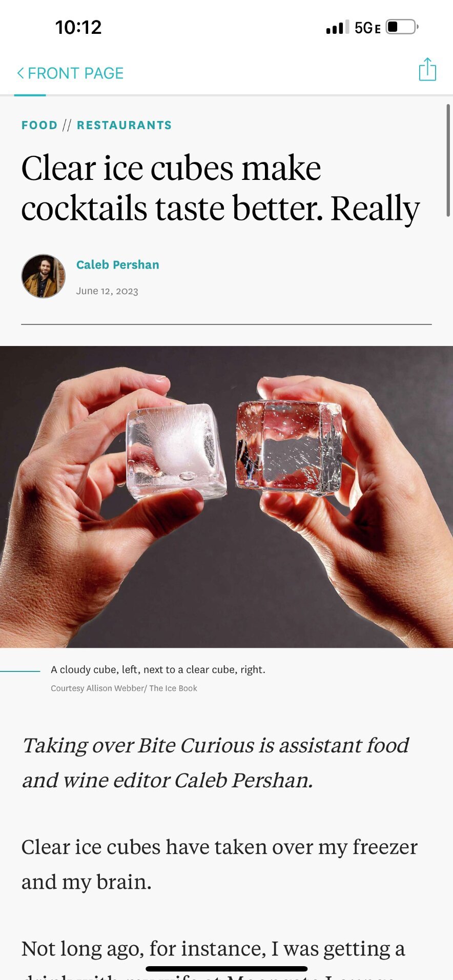The height and width of the screenshot is (980, 453).
Task: Tap the cloudy ice cube in the photo
Action: tap(175, 452)
